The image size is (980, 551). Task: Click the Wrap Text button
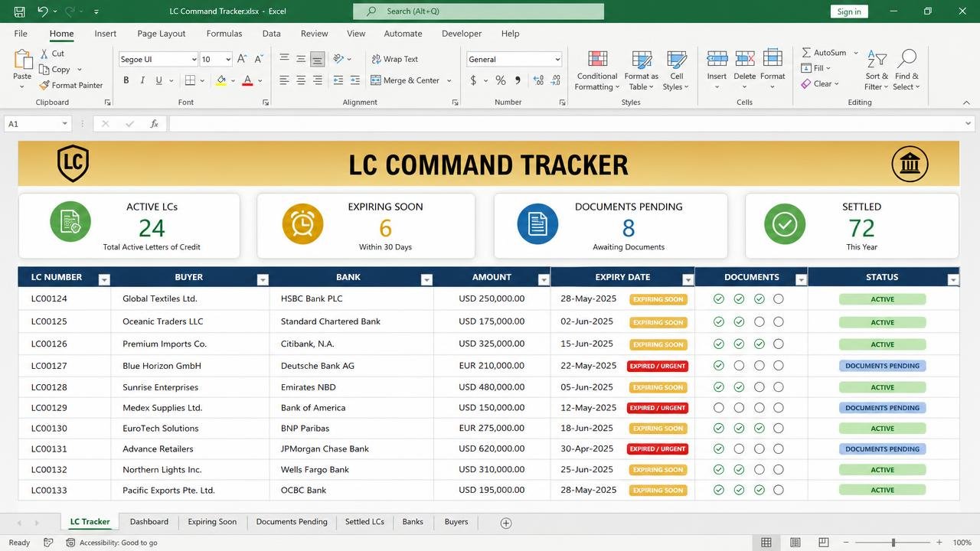(395, 59)
